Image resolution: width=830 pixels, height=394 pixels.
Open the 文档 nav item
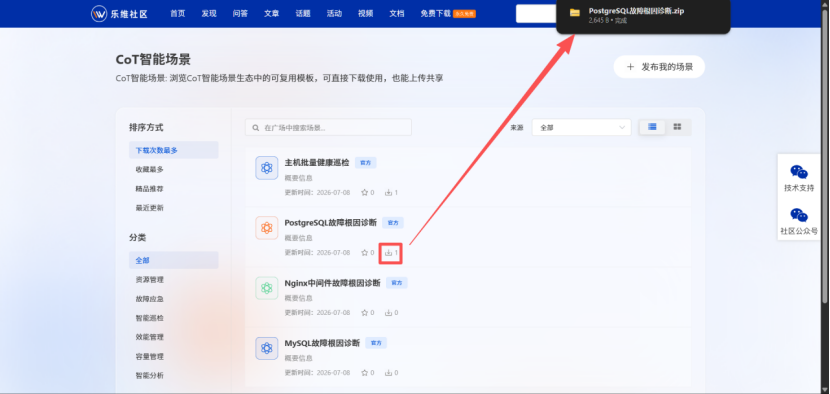pos(396,14)
